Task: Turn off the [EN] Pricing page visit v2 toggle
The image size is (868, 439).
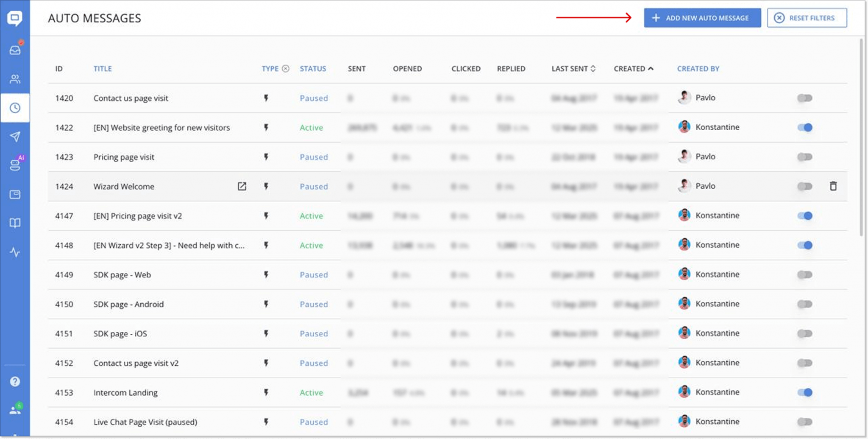Action: [804, 216]
